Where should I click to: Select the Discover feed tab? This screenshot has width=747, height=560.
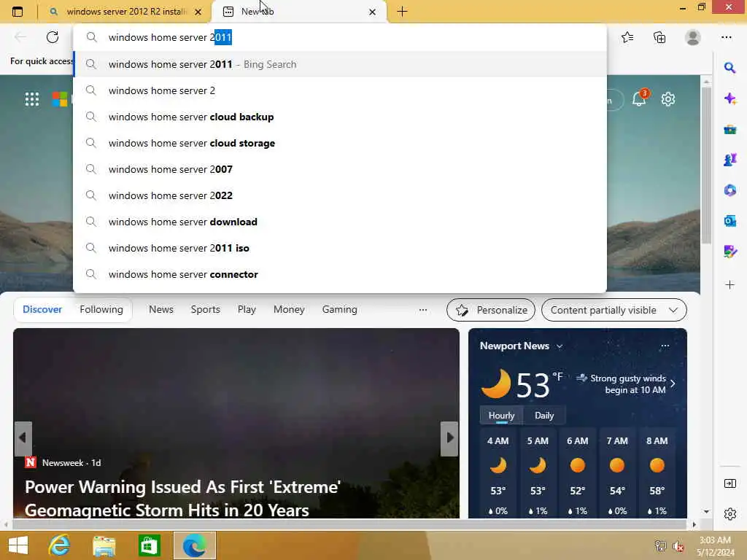(x=42, y=309)
